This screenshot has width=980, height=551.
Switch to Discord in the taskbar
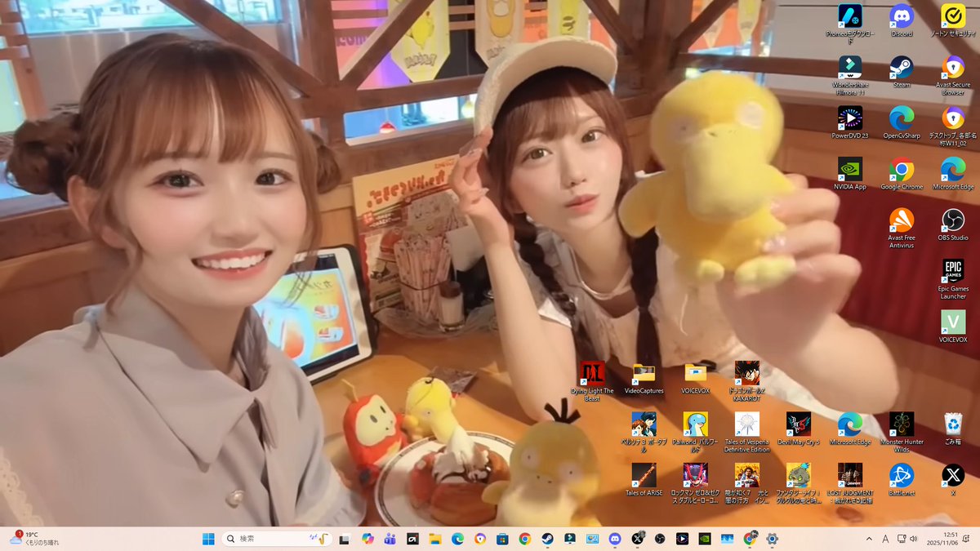[615, 539]
